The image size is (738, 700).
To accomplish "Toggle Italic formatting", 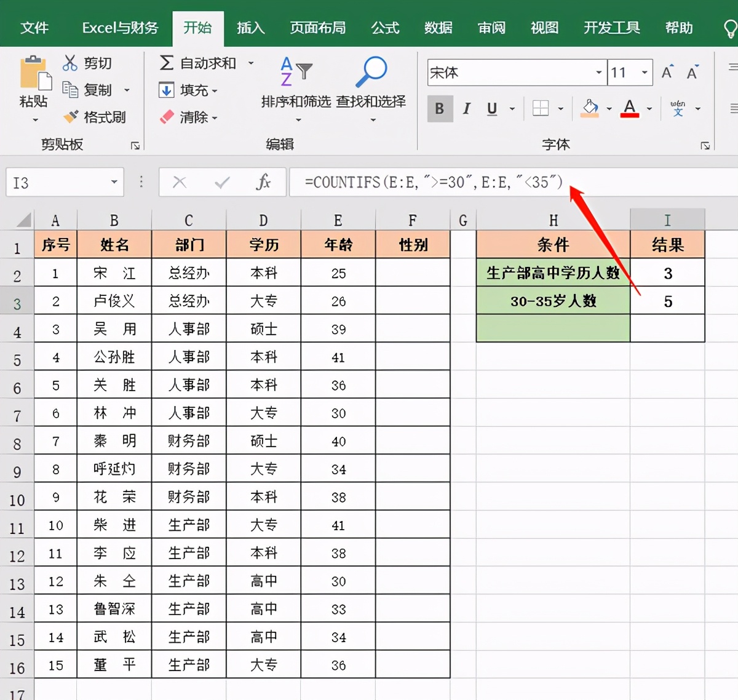I will 466,108.
